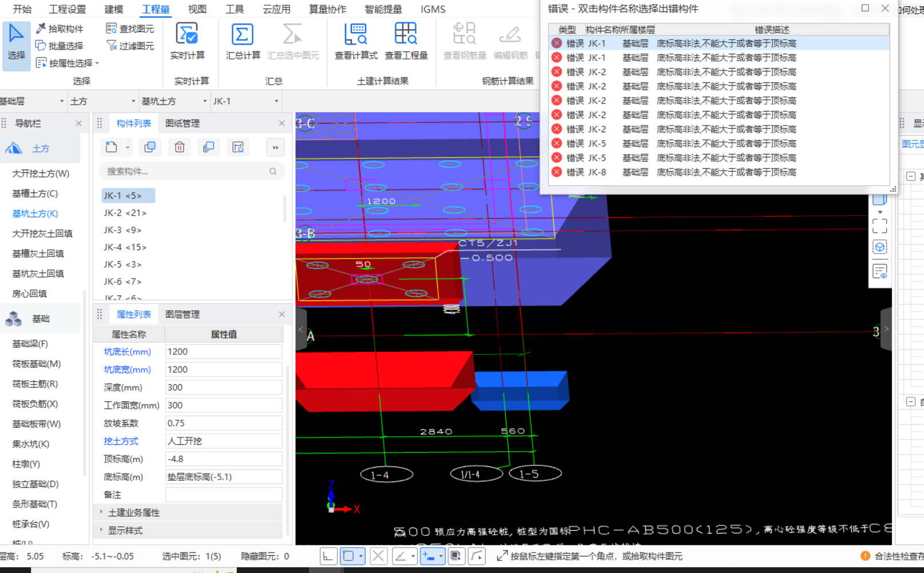Select 集水坑(K) in the navigation tree
The height and width of the screenshot is (573, 924).
[x=30, y=444]
